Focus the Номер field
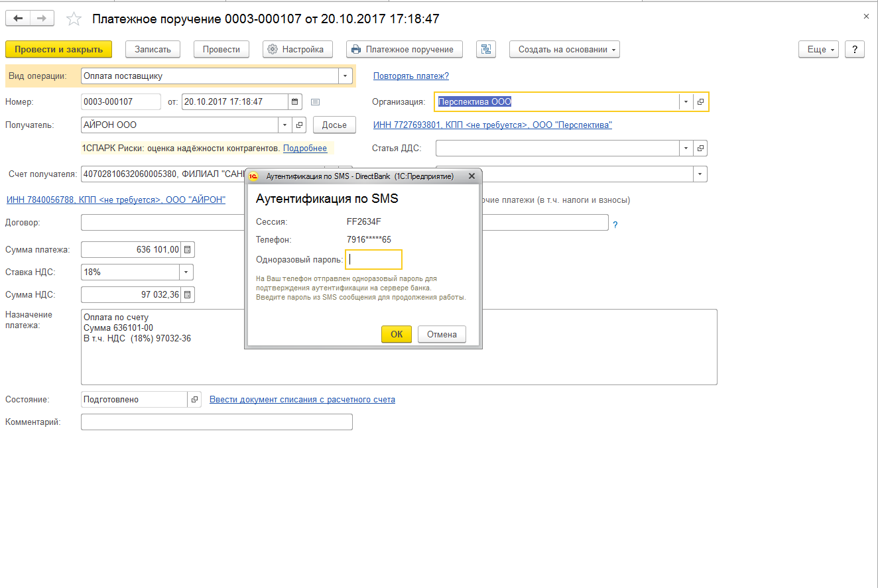 pyautogui.click(x=121, y=102)
